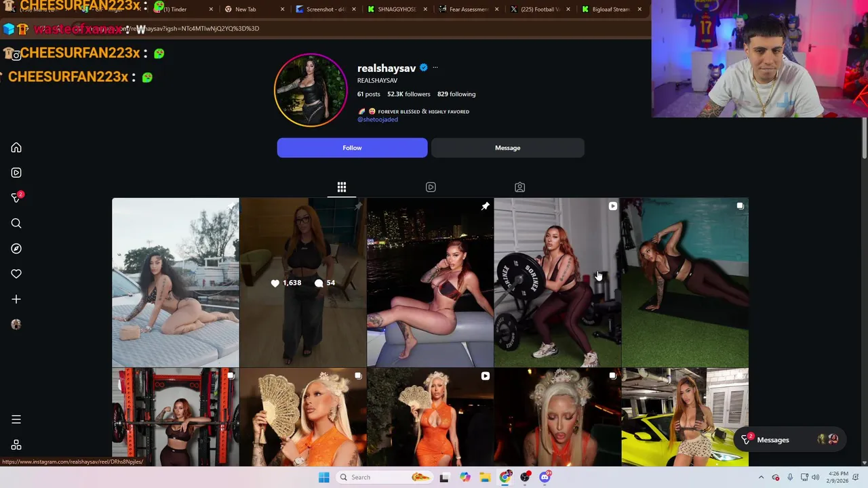Open the yellow car post thumbnail
868x488 pixels.
pyautogui.click(x=685, y=418)
